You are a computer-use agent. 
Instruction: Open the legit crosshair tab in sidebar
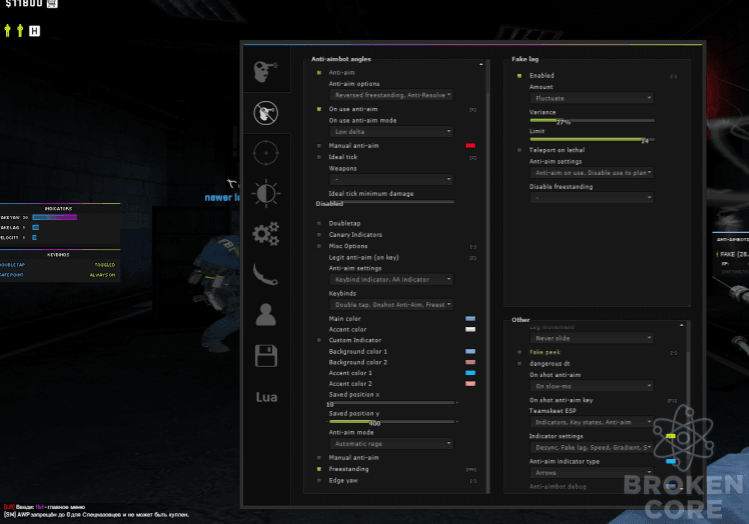(266, 153)
